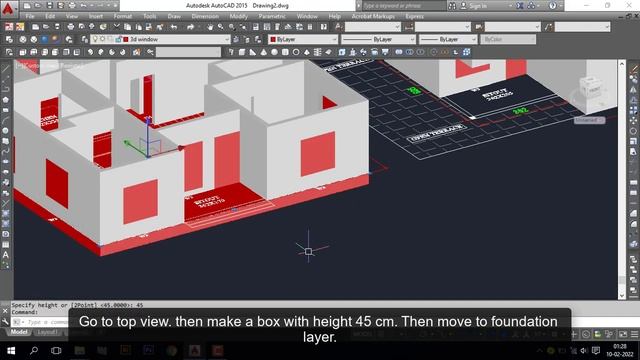The image size is (640, 360).
Task: Click in the keyword search field
Action: [x=404, y=6]
